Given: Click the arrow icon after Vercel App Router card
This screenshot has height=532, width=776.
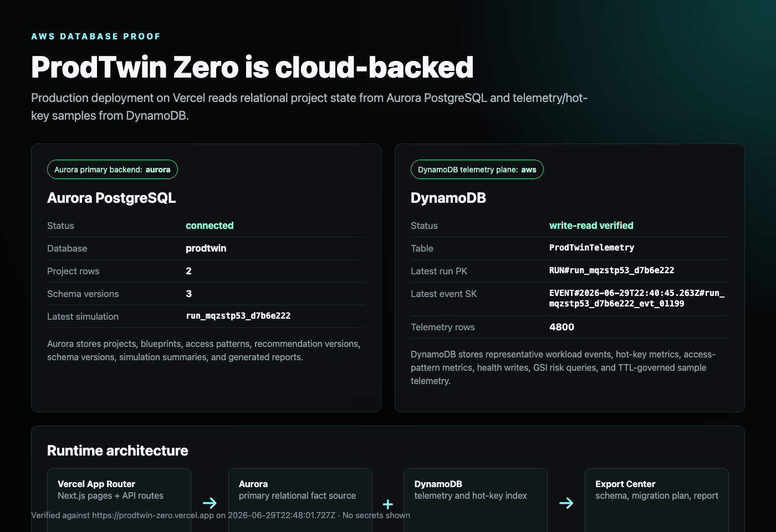Looking at the screenshot, I should [210, 503].
